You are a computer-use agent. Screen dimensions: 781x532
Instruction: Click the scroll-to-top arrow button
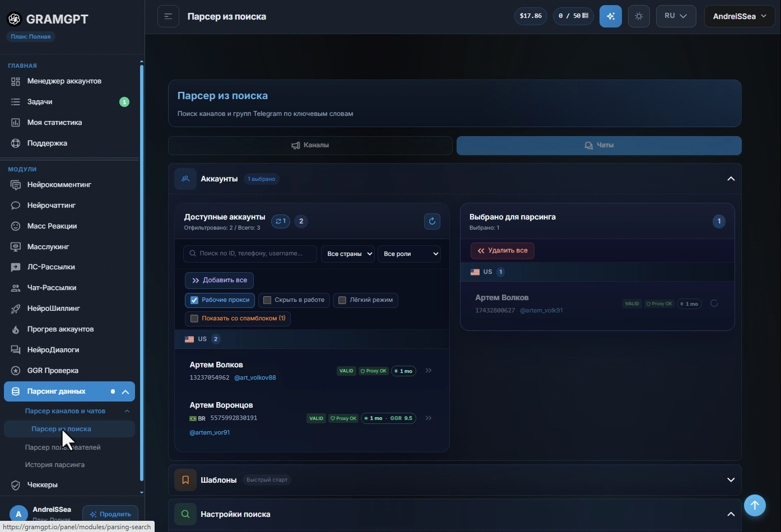(x=755, y=505)
